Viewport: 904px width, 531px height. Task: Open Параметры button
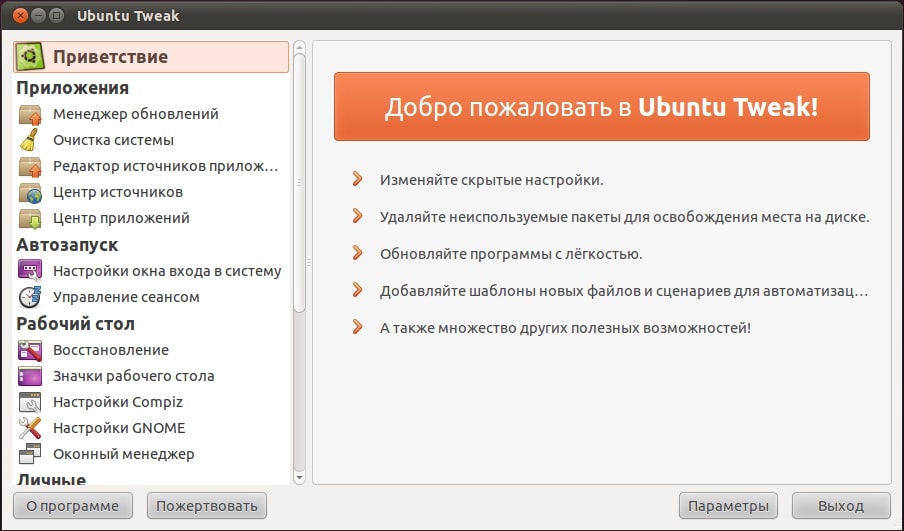point(728,506)
